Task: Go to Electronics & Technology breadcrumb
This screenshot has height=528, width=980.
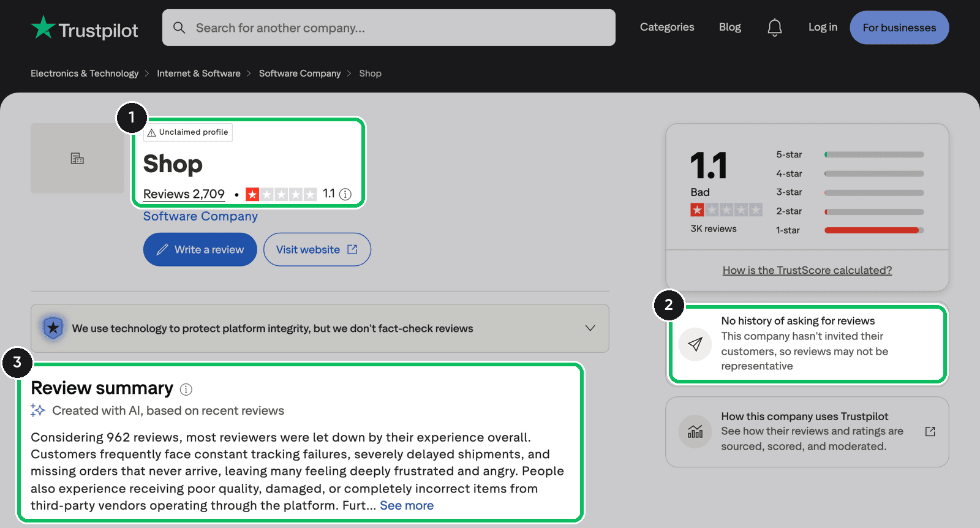Action: (x=85, y=74)
